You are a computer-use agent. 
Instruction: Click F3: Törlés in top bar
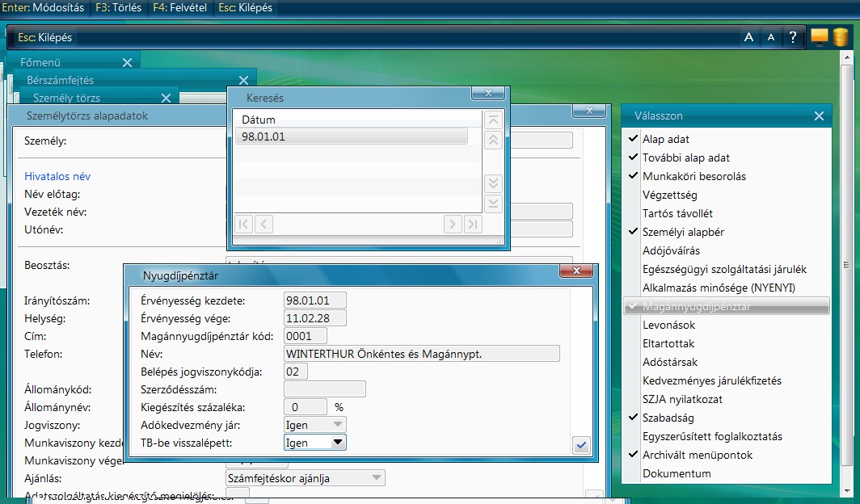click(x=119, y=7)
